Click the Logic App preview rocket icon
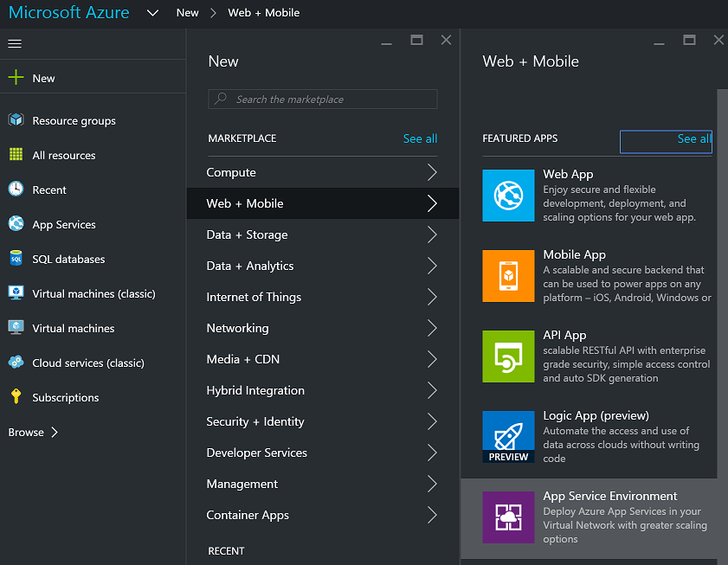The width and height of the screenshot is (728, 565). 508,436
